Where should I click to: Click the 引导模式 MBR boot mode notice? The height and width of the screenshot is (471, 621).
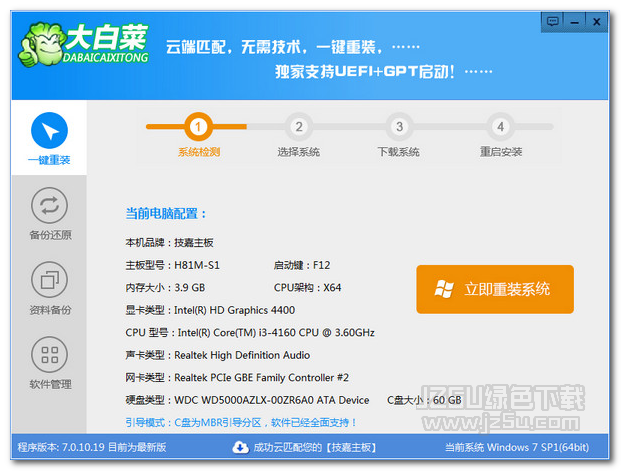[241, 423]
